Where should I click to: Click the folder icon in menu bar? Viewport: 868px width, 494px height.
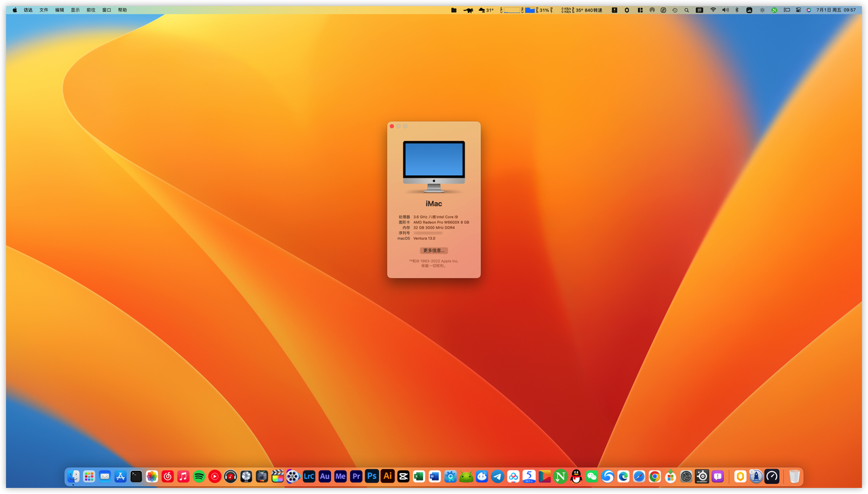tap(454, 10)
